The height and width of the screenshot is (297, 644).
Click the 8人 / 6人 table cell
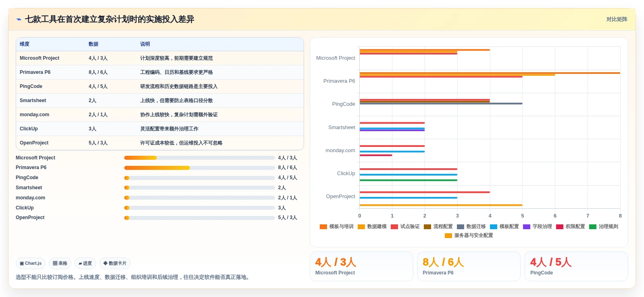[98, 72]
